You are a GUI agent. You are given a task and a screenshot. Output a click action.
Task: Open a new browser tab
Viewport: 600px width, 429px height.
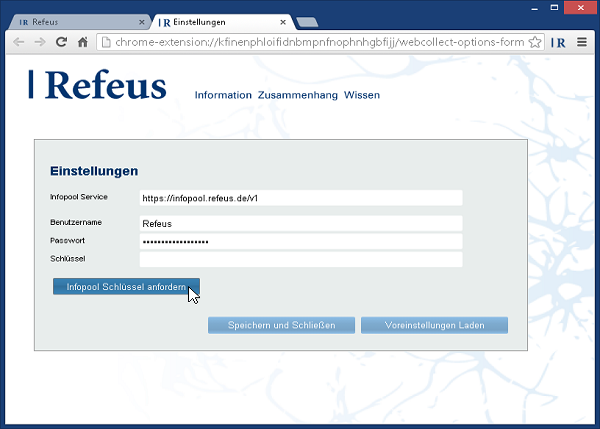click(308, 21)
